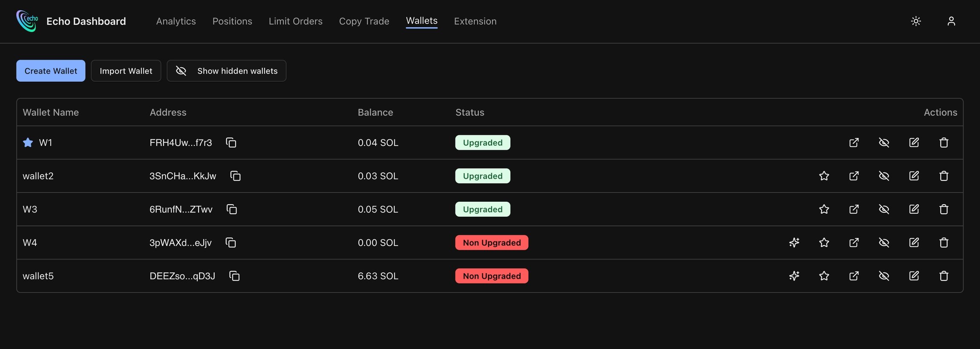Show hidden wallets
The width and height of the screenshot is (980, 349).
226,71
